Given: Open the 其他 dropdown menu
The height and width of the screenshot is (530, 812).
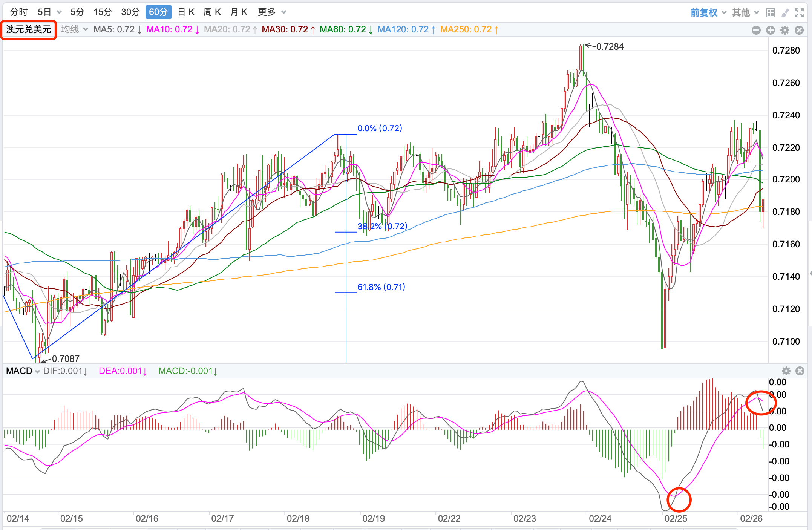Looking at the screenshot, I should click(x=745, y=13).
